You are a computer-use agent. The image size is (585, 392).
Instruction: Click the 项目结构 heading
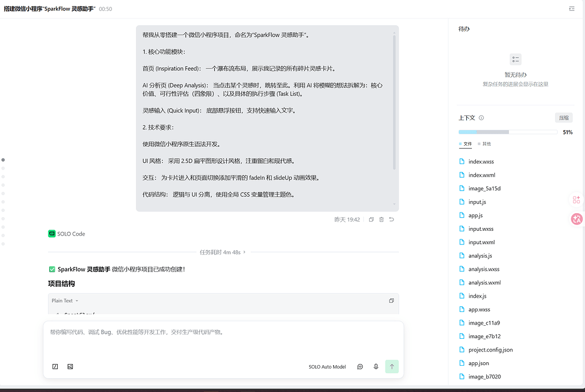[x=62, y=284]
